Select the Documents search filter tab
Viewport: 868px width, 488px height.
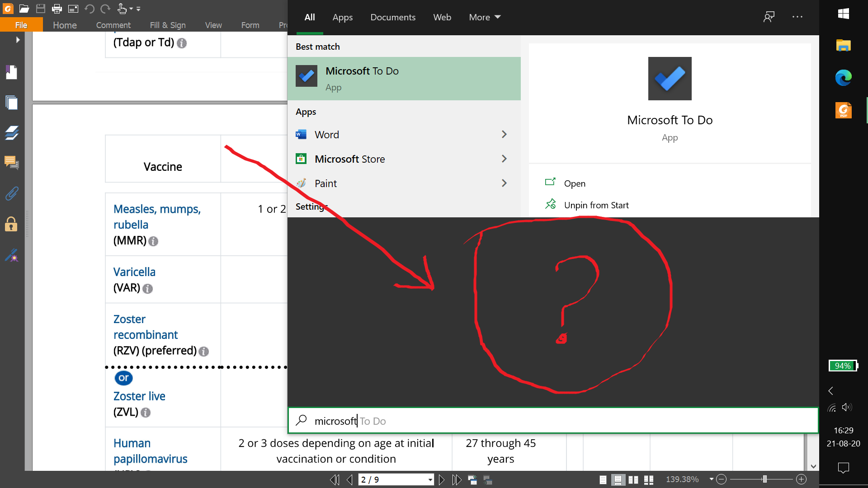click(393, 17)
